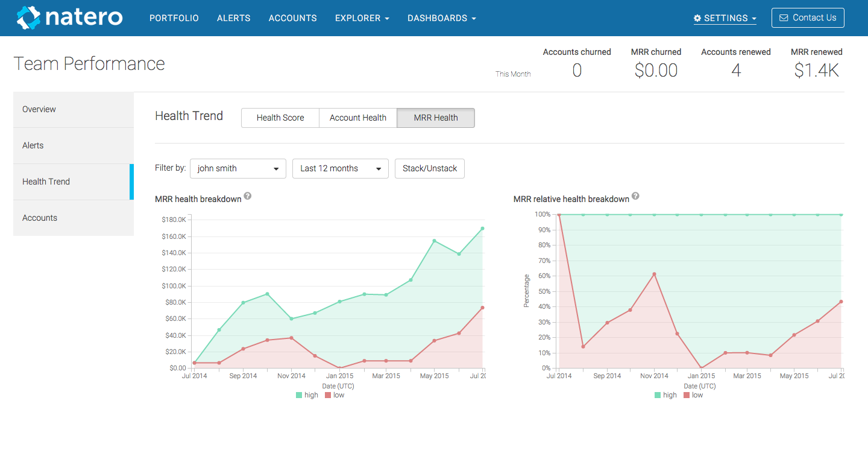Toggle 'high' legend swatch in left chart
This screenshot has width=868, height=456.
click(x=299, y=395)
